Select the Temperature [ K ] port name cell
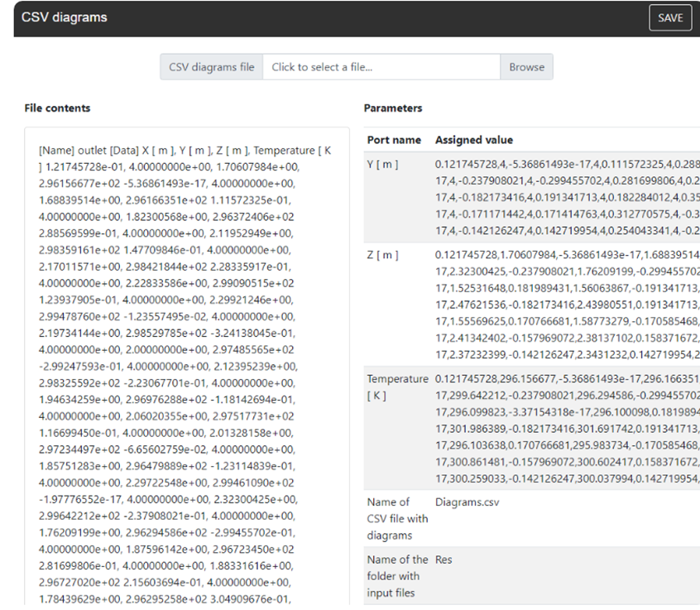 tap(397, 386)
